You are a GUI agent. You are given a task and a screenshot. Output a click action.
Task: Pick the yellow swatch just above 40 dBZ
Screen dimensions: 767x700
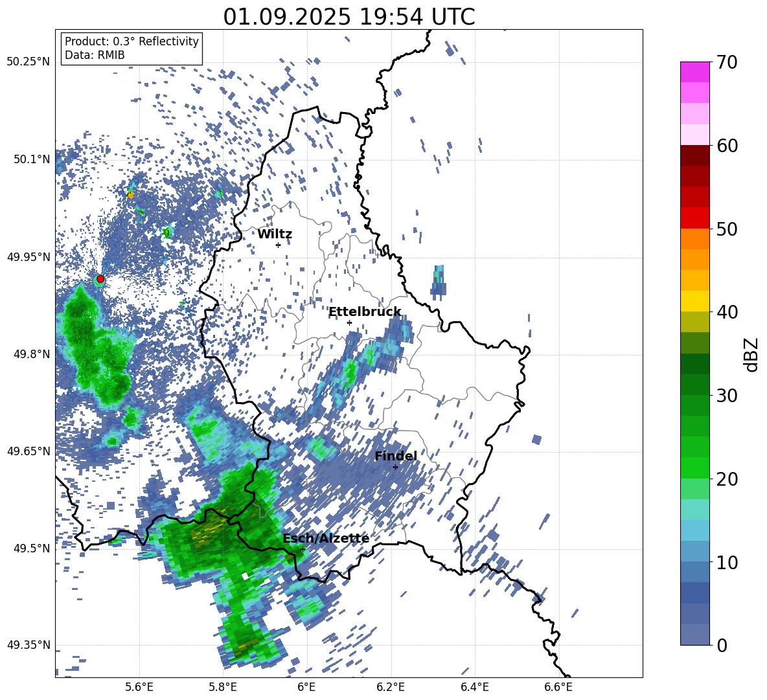point(694,301)
